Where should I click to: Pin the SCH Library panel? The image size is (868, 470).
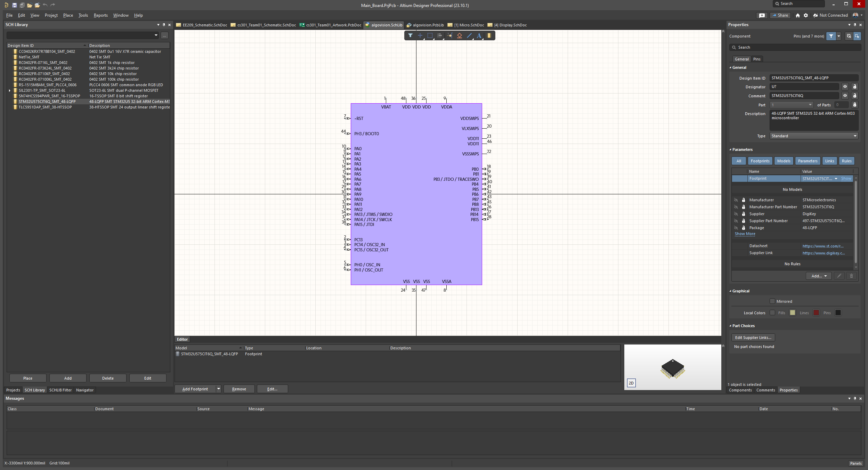coord(164,25)
